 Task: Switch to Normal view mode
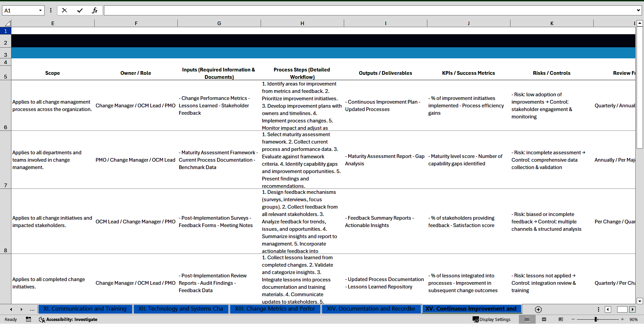coord(527,319)
